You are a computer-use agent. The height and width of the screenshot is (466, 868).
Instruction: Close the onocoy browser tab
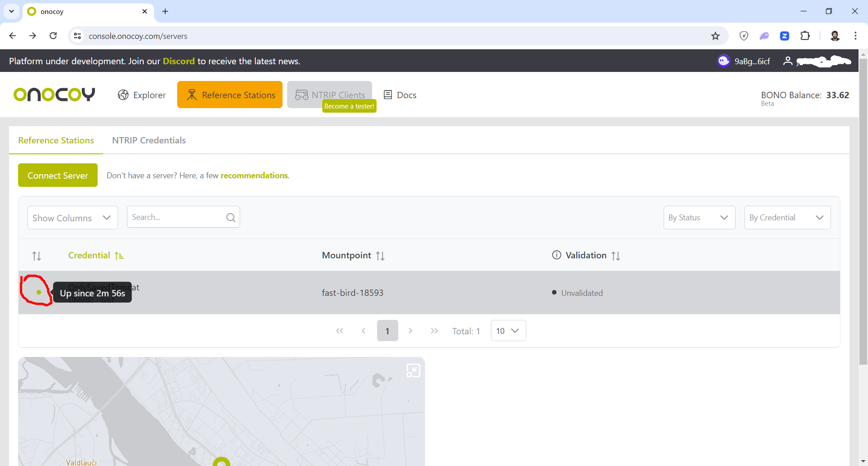(x=145, y=11)
